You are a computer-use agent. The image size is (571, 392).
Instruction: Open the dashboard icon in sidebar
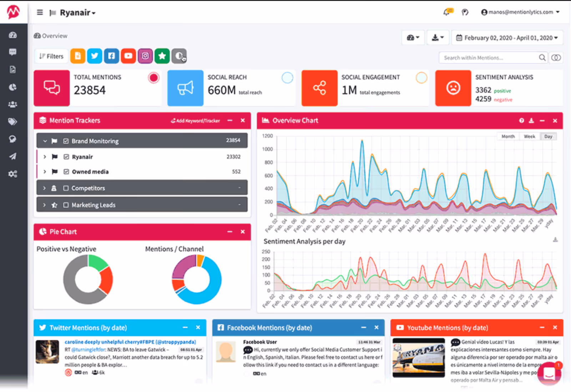pyautogui.click(x=13, y=35)
